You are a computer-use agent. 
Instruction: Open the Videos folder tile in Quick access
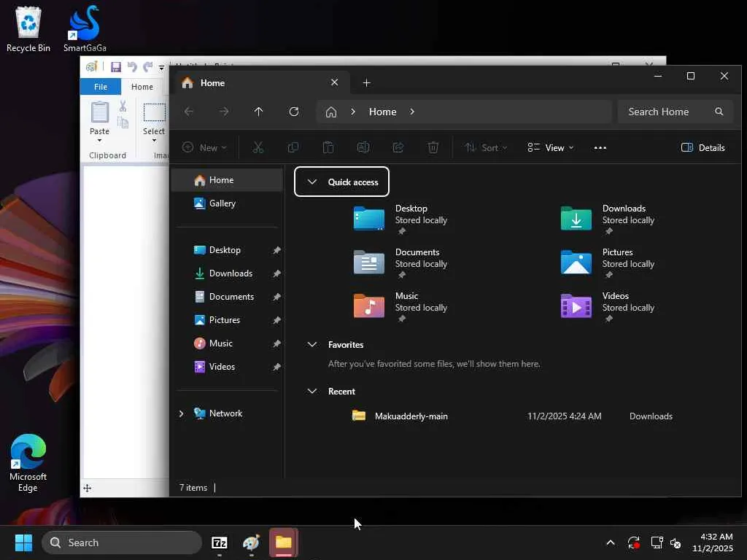pos(608,307)
